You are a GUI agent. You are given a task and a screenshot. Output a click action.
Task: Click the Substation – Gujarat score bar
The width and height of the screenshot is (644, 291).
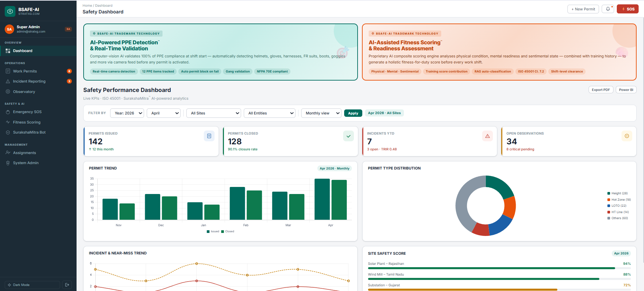point(499,290)
